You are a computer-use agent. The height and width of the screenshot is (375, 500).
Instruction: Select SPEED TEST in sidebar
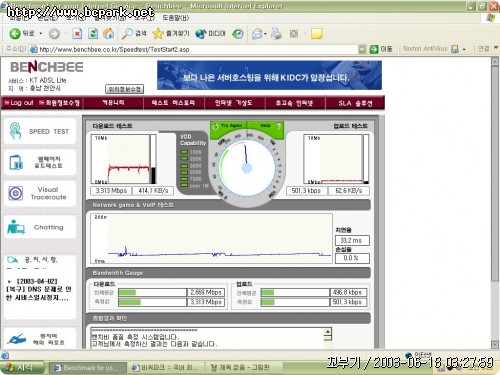pos(40,131)
